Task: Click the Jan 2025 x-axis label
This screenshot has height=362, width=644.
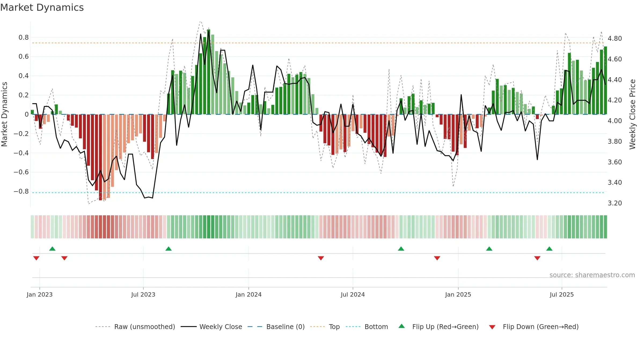Action: coord(458,294)
